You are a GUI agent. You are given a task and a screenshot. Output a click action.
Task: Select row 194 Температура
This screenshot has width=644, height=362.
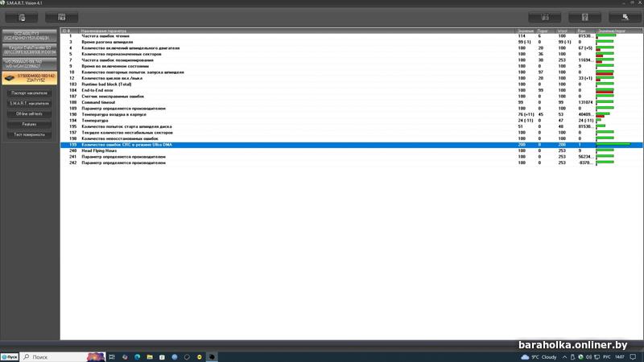tap(352, 121)
